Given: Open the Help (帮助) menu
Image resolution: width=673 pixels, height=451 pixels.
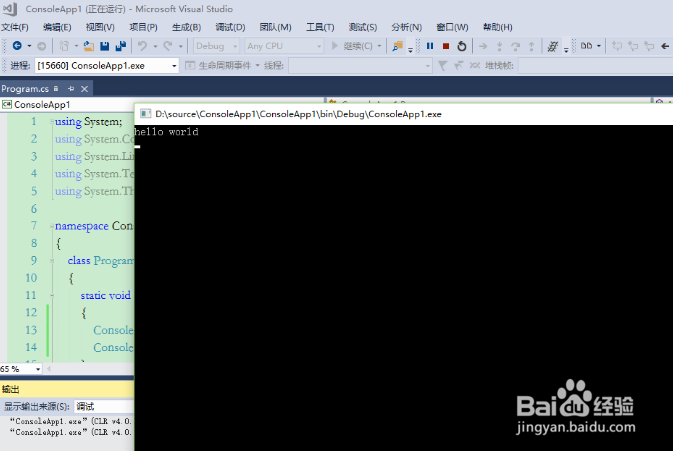Looking at the screenshot, I should click(497, 27).
